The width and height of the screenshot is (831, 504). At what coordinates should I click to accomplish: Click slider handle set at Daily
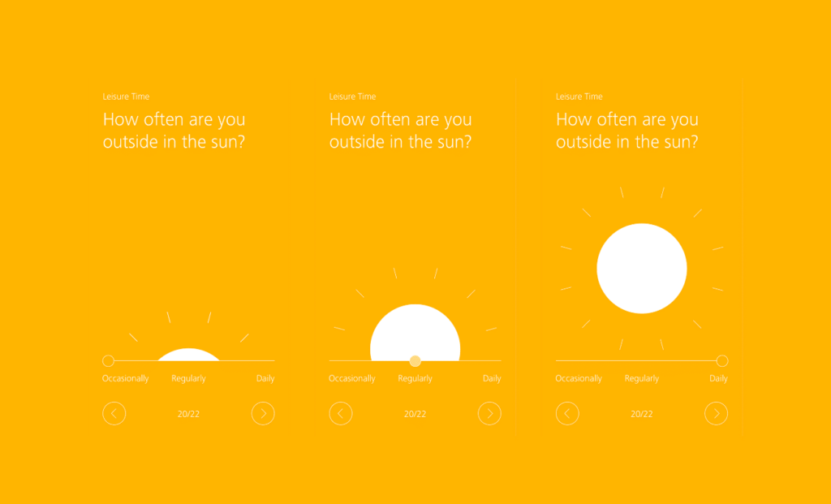[x=721, y=361]
